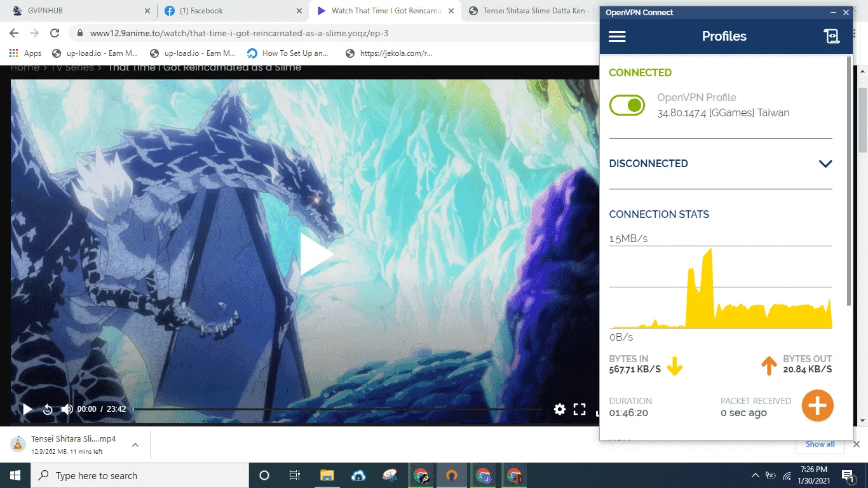Click Show all downloads
The image size is (868, 488).
820,444
